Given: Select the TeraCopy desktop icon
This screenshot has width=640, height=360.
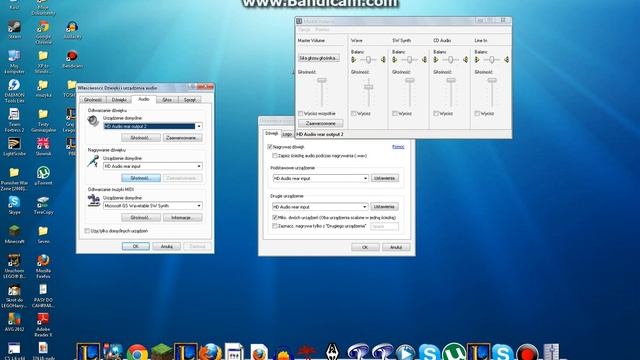Looking at the screenshot, I should 43,205.
